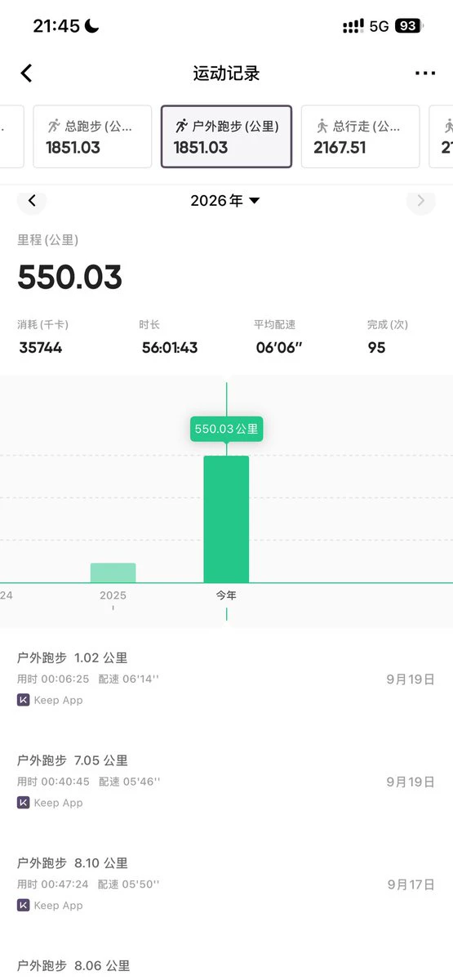This screenshot has height=980, width=453.
Task: Expand the 2026年 year dropdown
Action: (x=225, y=201)
